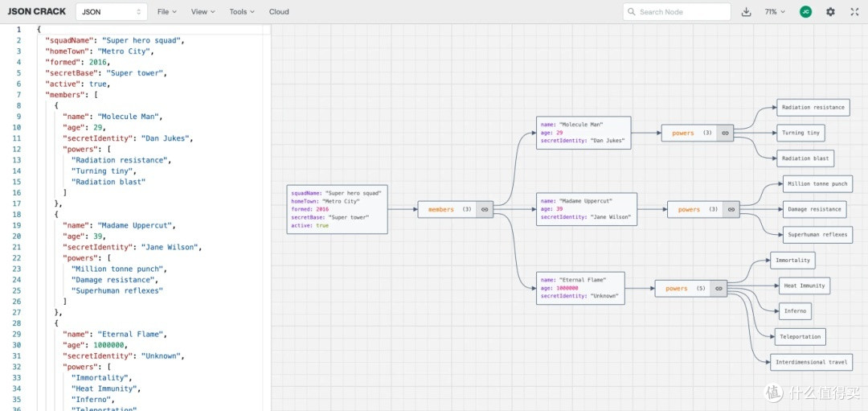868x411 pixels.
Task: Click the Turning tiny node
Action: [801, 133]
